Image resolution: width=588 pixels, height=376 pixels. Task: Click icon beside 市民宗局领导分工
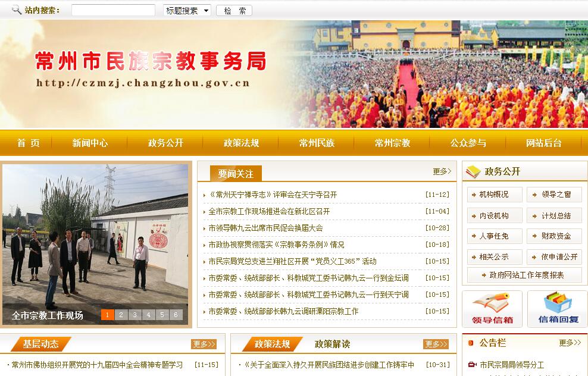472,365
